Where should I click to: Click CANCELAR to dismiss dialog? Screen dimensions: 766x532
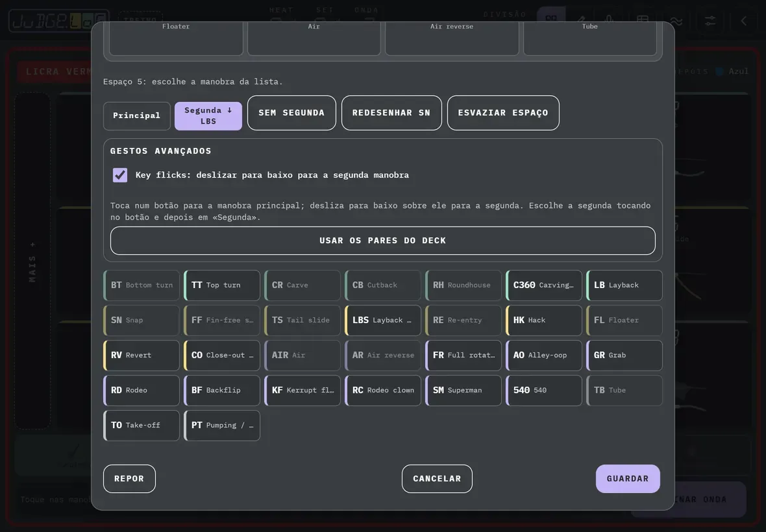[438, 479]
